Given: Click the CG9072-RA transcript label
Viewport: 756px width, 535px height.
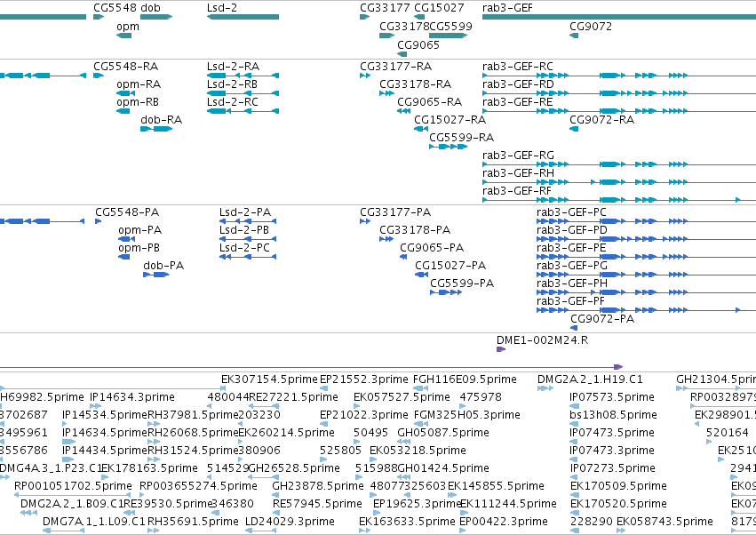Looking at the screenshot, I should tap(601, 120).
